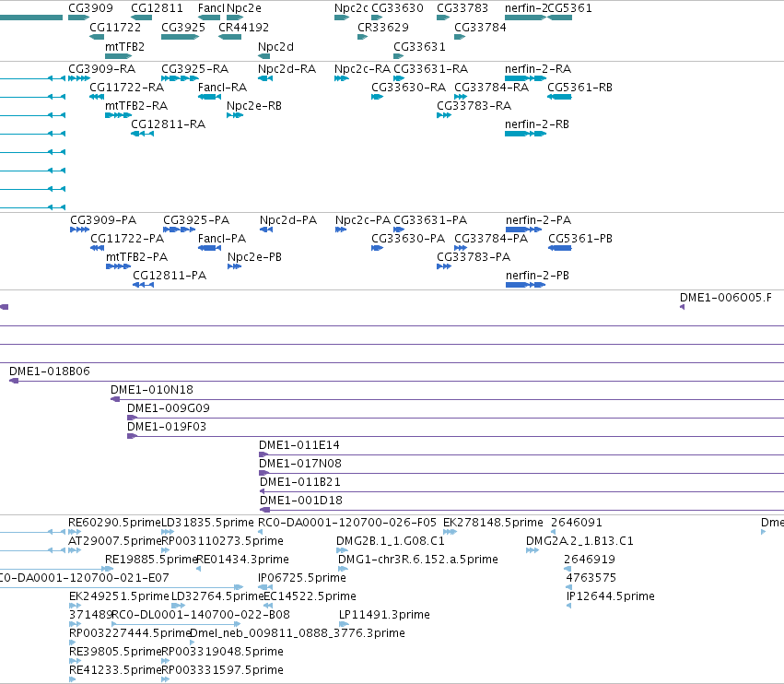Select the LP11491.3prime EST label
This screenshot has width=784, height=684.
tap(384, 616)
